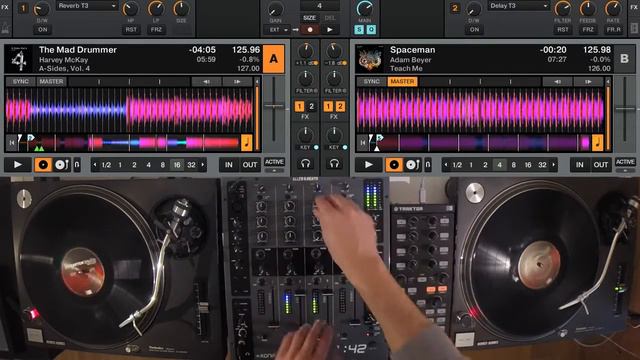
Task: Open beatgrid note icon on Deck B
Action: (598, 142)
